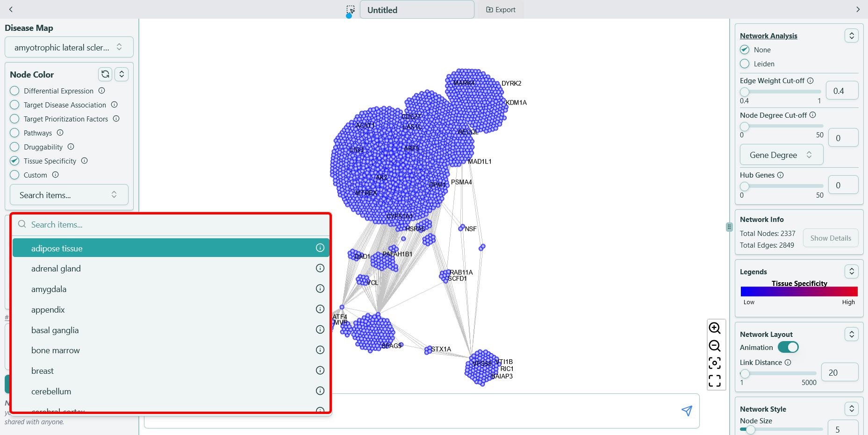Open the info tooltip next to Druggability
The image size is (868, 435).
71,147
